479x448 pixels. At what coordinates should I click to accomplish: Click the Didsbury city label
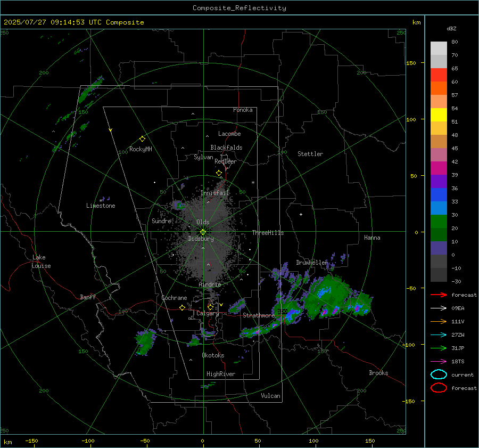click(x=201, y=239)
